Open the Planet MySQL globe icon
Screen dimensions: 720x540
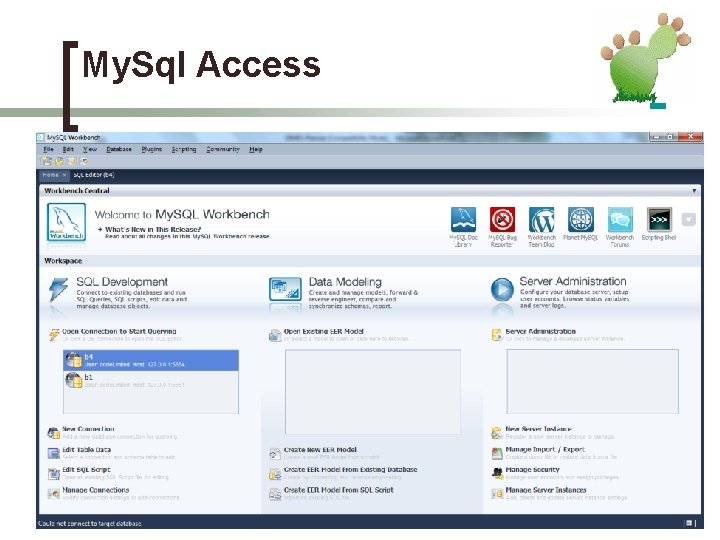click(580, 219)
